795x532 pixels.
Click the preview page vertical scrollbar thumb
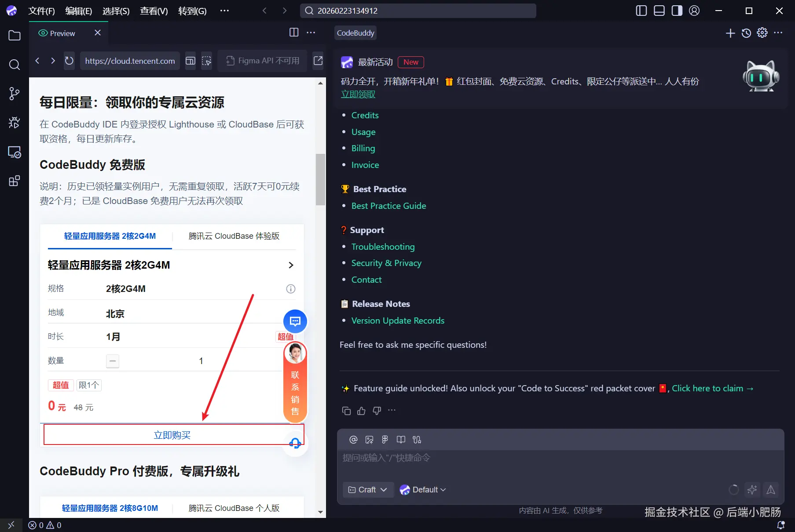(320, 179)
